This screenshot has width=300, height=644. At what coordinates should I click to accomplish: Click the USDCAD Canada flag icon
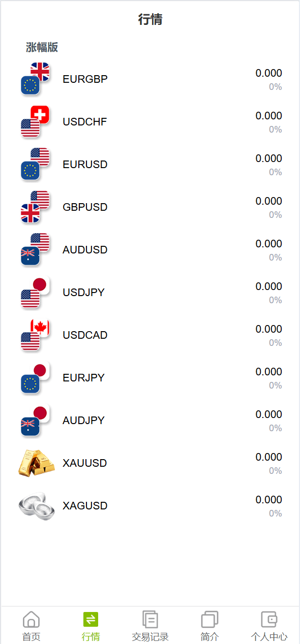[35, 335]
